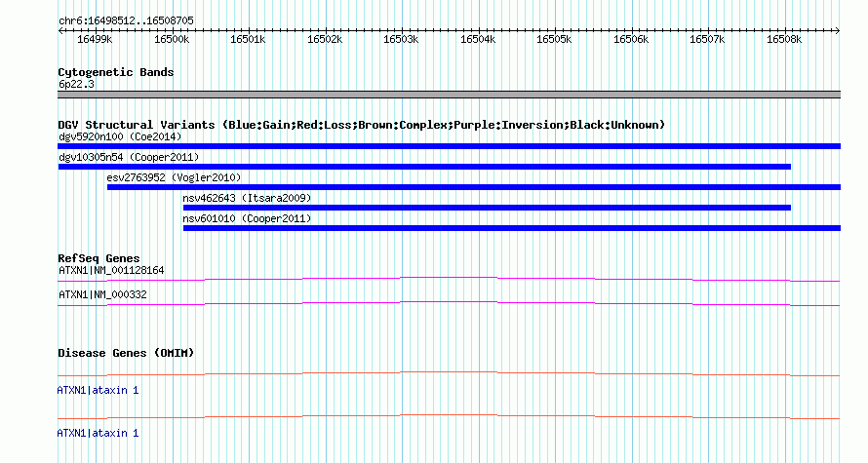
Task: Click the gray 6p22.3 cytogenetic band bar
Action: (x=449, y=95)
